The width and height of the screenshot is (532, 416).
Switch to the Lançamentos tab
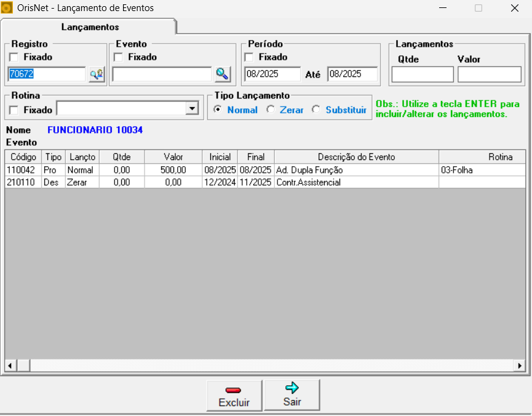[90, 27]
